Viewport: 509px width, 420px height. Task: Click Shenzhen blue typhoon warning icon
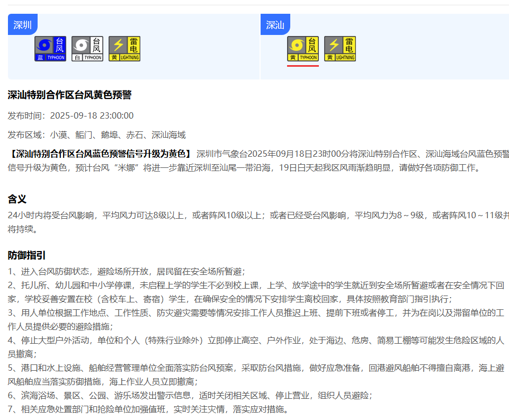pos(50,49)
